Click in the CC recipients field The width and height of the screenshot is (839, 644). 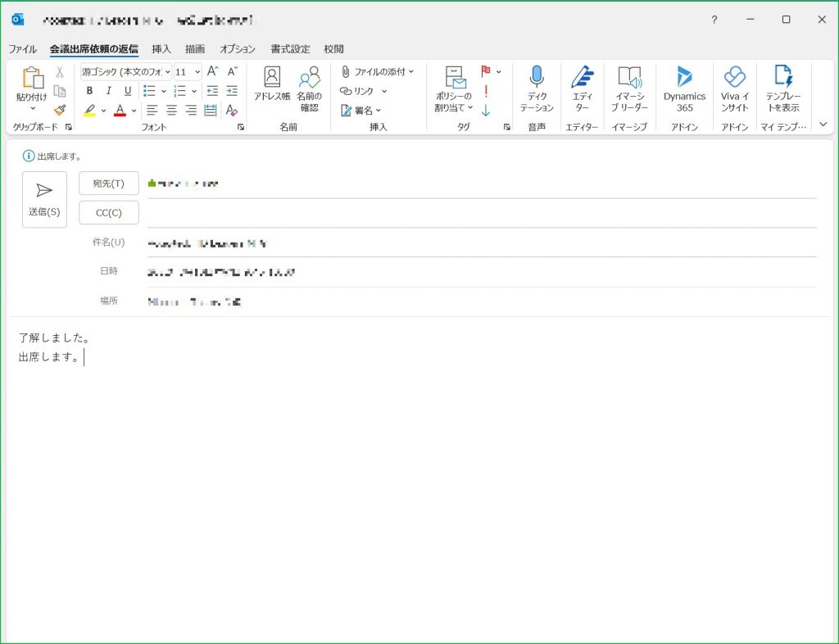tap(482, 213)
